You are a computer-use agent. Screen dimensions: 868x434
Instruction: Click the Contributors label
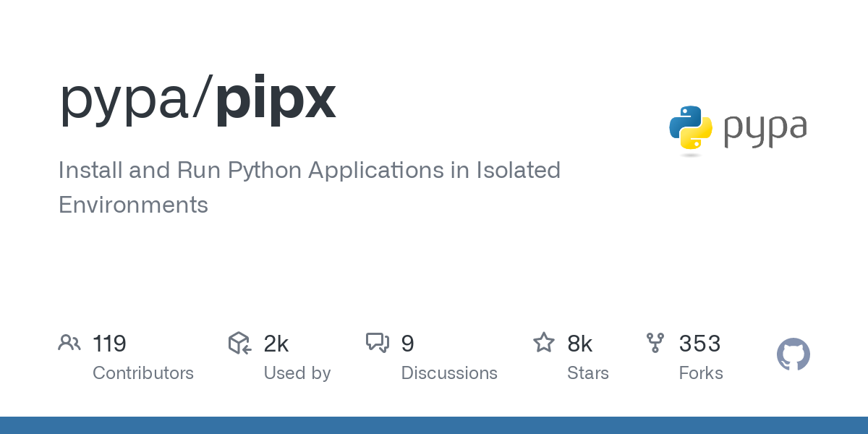click(x=143, y=373)
